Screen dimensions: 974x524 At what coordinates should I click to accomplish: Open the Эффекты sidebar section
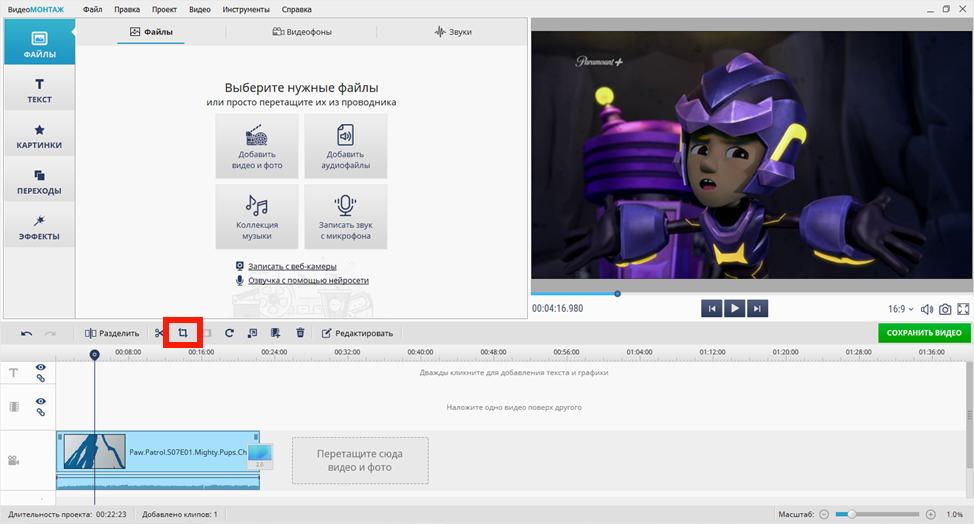coord(39,227)
